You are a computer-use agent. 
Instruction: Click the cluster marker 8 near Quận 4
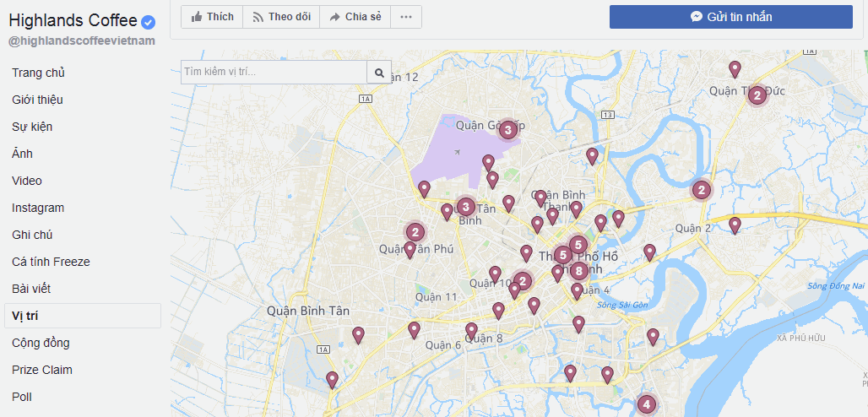[578, 271]
